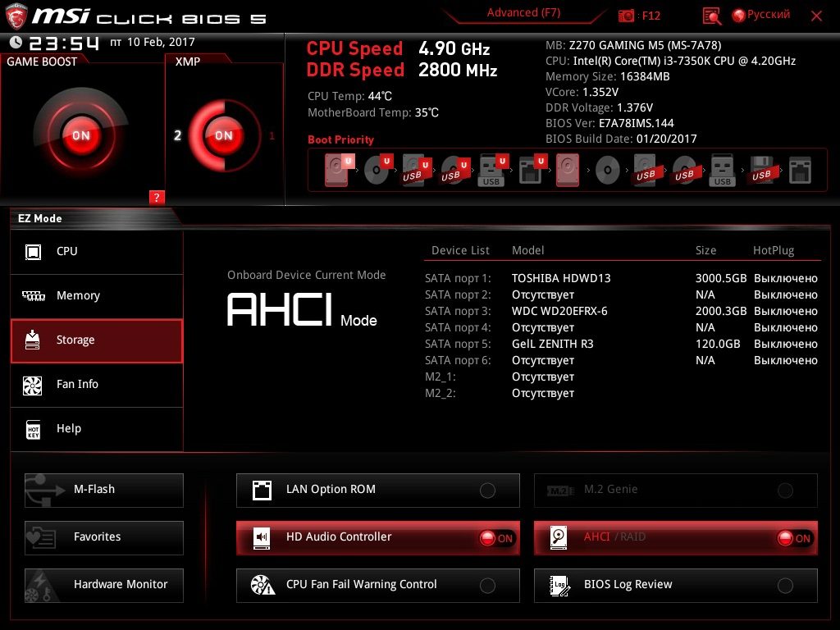Click the Memory Size 16384MB text

608,76
